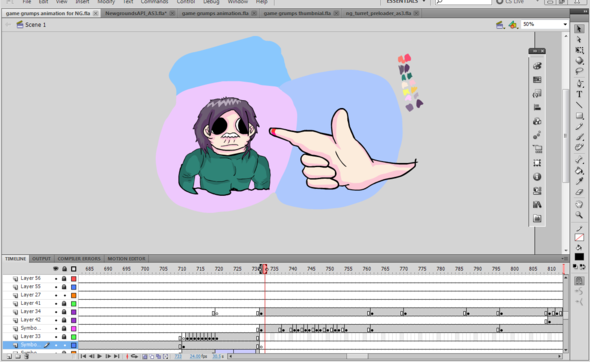This screenshot has height=362, width=590.
Task: Open the Timeline panel options menu
Action: [x=565, y=259]
